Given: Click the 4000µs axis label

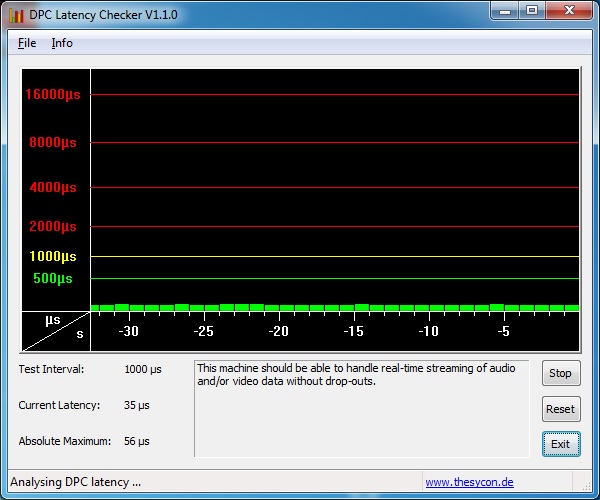Looking at the screenshot, I should 53,187.
